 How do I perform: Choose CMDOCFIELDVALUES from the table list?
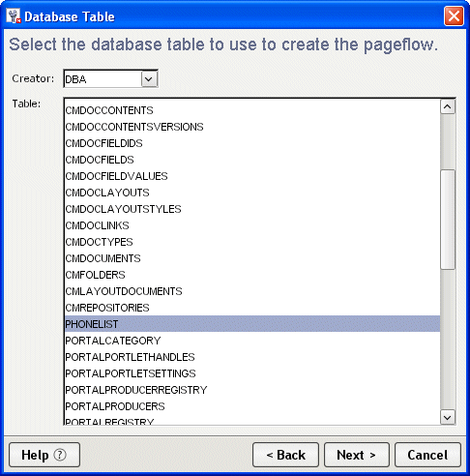pos(252,176)
